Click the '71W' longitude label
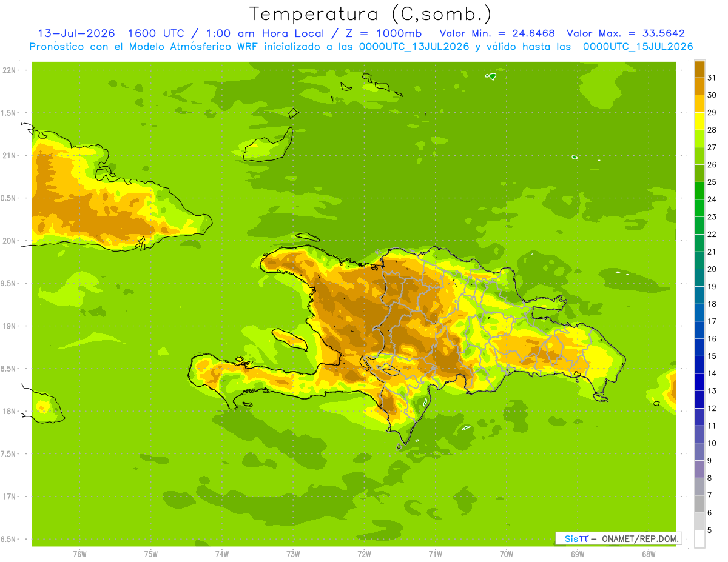This screenshot has height=562, width=728. tap(435, 554)
